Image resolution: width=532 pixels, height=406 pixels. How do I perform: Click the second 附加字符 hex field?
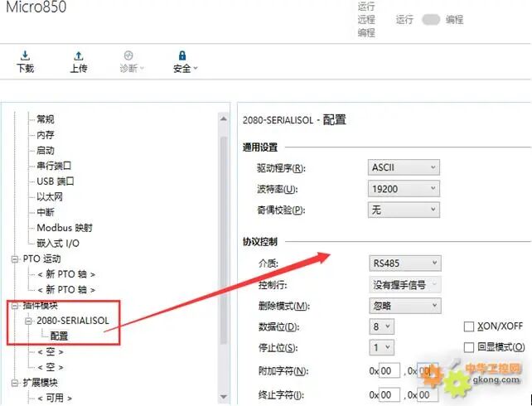point(427,371)
